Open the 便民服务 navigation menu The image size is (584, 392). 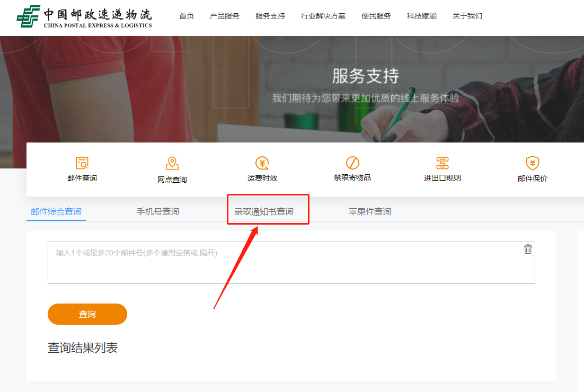pos(376,16)
